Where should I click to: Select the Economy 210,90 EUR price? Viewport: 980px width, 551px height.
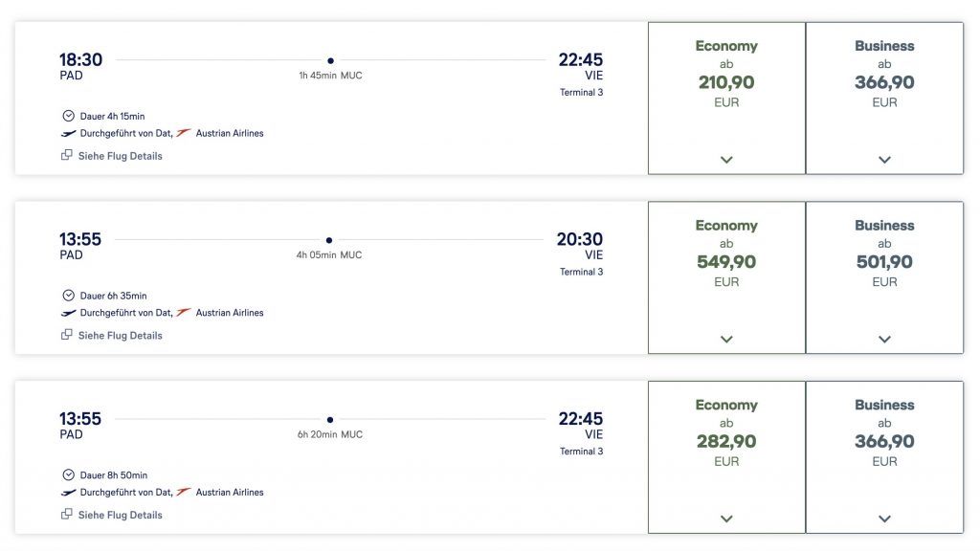(x=726, y=83)
